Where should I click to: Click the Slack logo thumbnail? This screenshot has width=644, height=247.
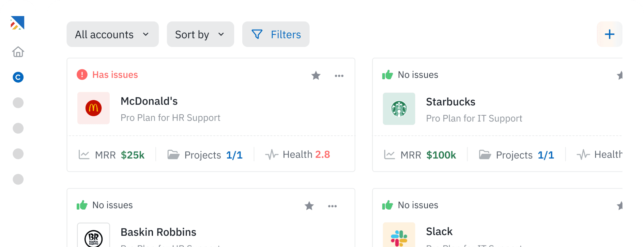399,235
